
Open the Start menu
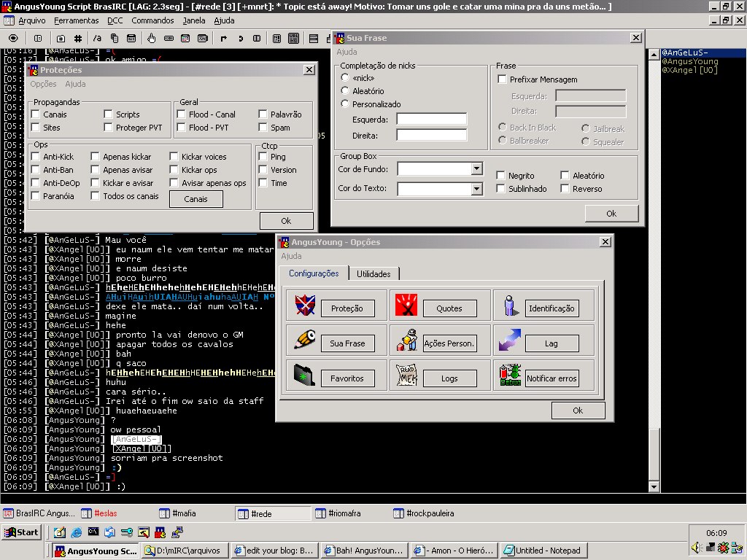tap(21, 532)
